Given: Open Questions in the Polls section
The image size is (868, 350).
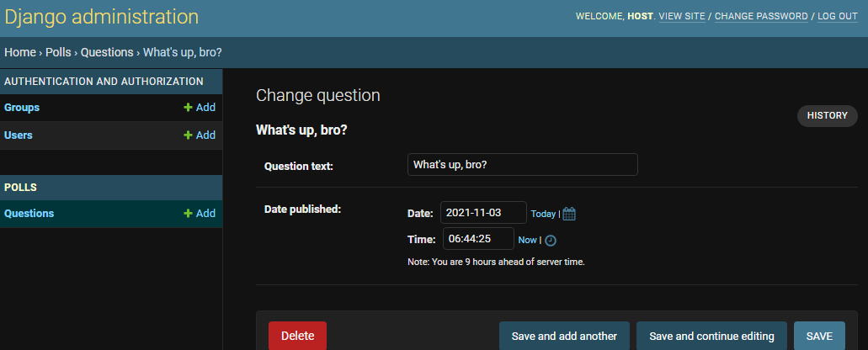Looking at the screenshot, I should click(29, 214).
